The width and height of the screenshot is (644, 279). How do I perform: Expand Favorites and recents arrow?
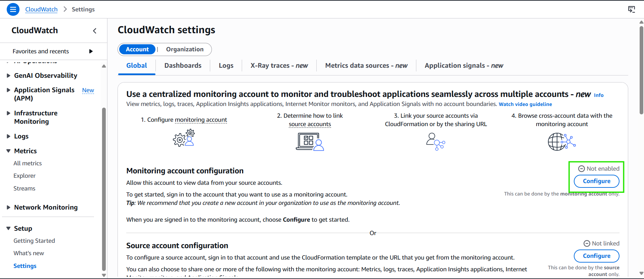click(91, 51)
